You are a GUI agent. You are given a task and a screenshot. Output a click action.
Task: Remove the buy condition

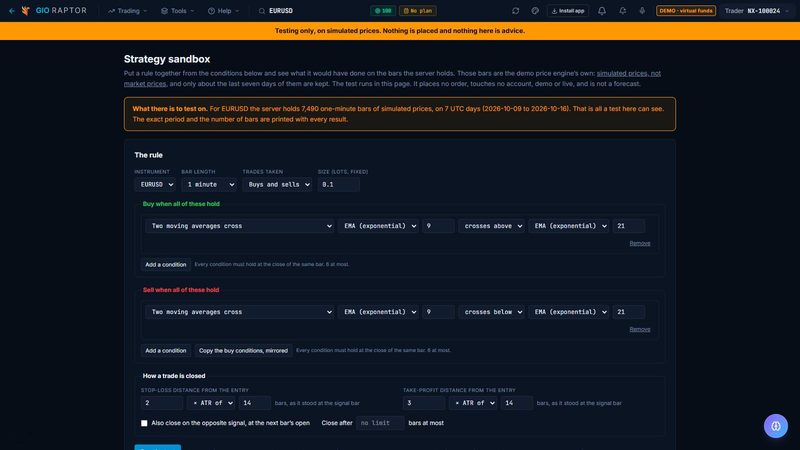(640, 243)
